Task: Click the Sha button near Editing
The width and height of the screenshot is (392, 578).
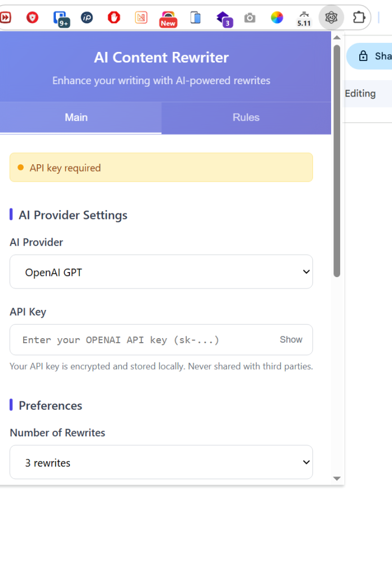Action: point(377,56)
